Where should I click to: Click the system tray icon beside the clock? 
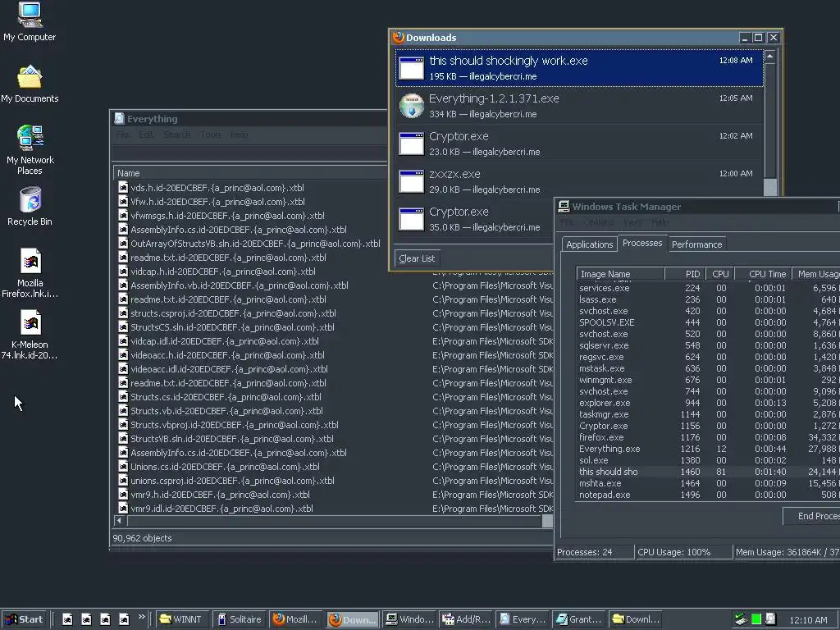(770, 619)
